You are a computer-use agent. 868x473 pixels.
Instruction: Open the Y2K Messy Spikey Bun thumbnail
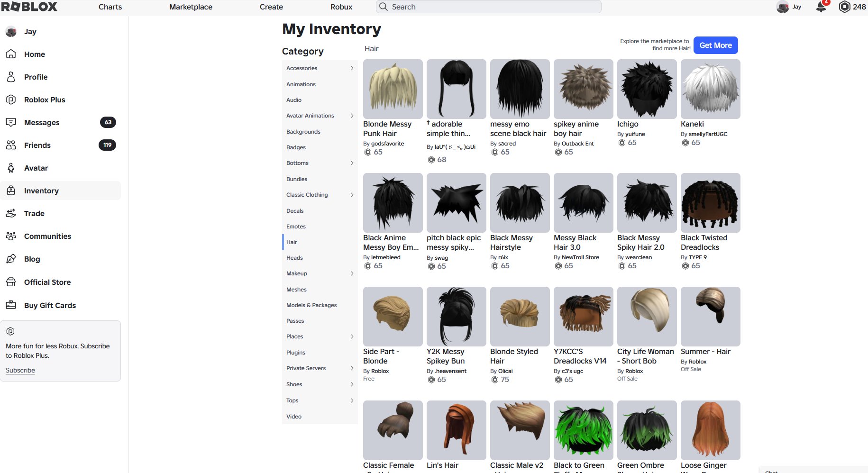coord(457,317)
